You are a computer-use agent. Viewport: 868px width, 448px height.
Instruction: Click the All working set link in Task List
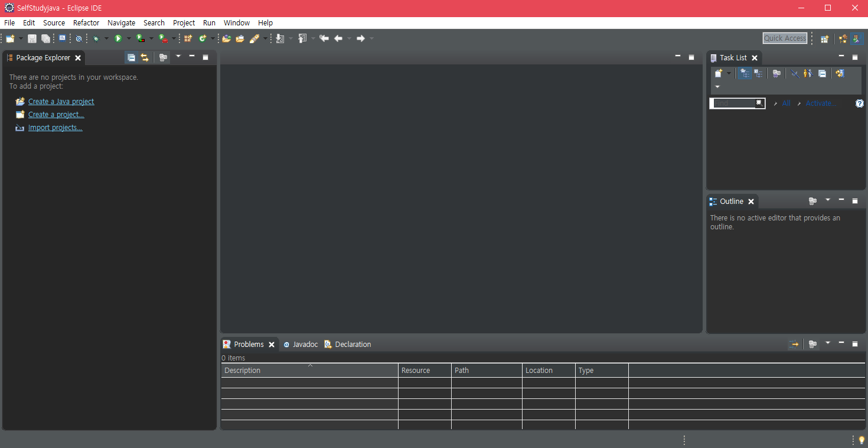pos(786,103)
